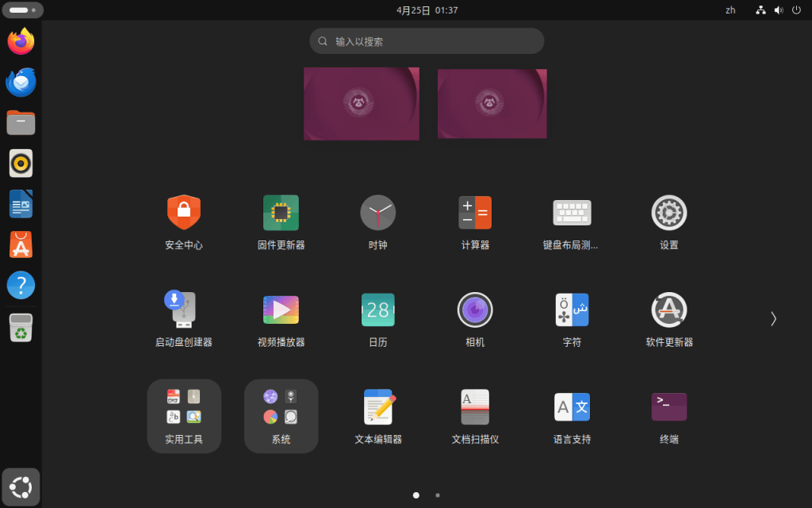The height and width of the screenshot is (508, 812).
Task: Open the Trash in the dock
Action: click(x=21, y=328)
